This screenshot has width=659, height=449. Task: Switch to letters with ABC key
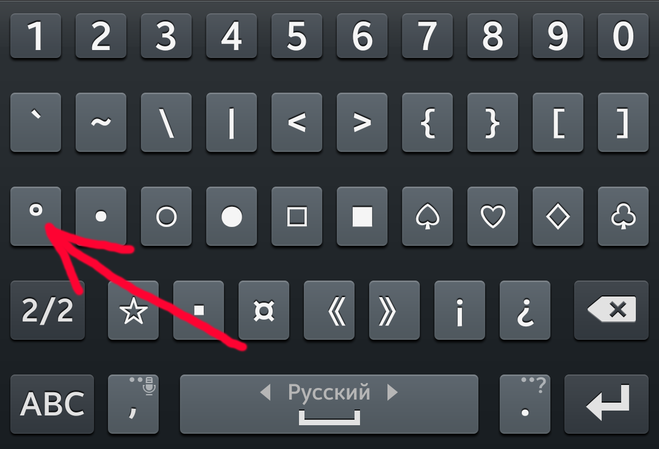tap(52, 404)
